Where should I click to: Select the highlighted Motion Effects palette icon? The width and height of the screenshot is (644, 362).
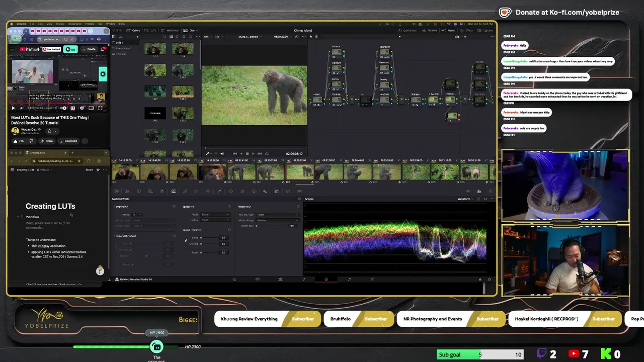point(174,191)
